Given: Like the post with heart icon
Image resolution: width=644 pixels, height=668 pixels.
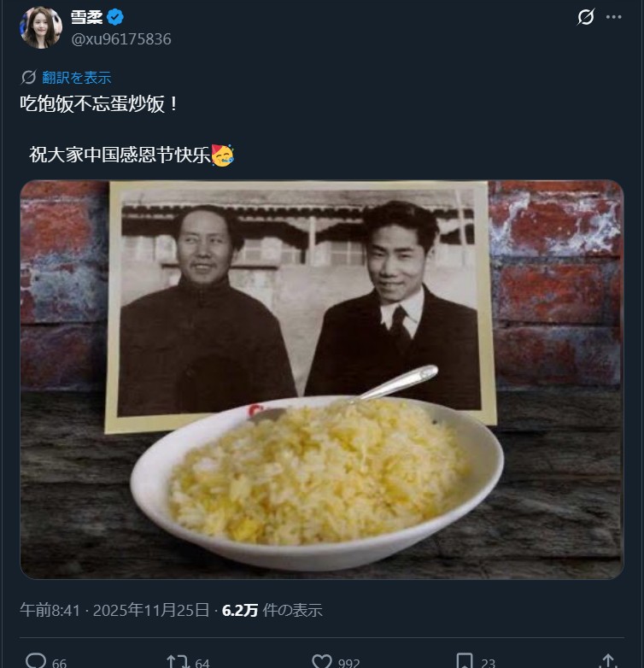Looking at the screenshot, I should [x=322, y=662].
